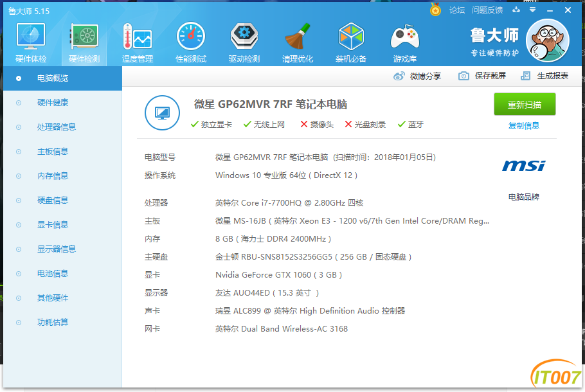
Task: Click the 微星 GP62MVR 7RF heading
Action: 271,104
